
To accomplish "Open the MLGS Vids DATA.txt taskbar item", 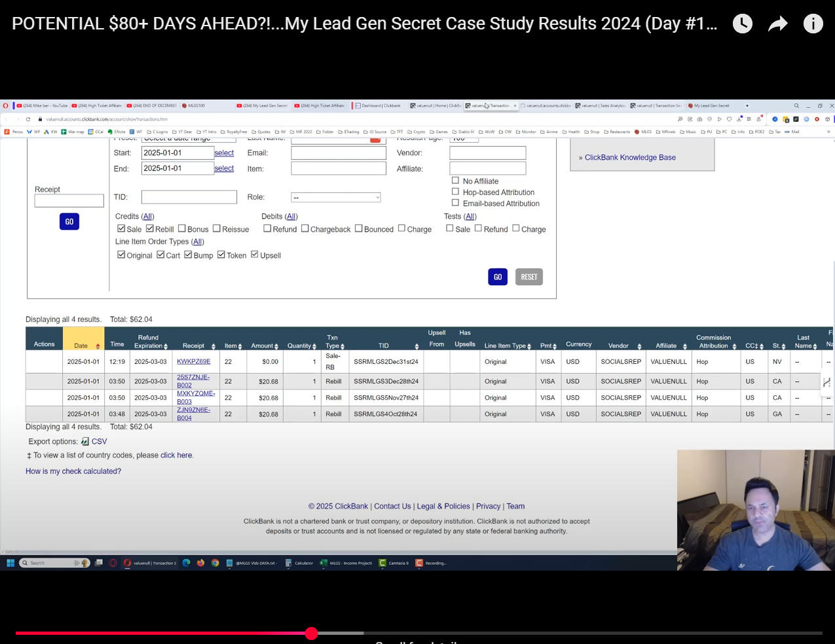I will pos(251,563).
